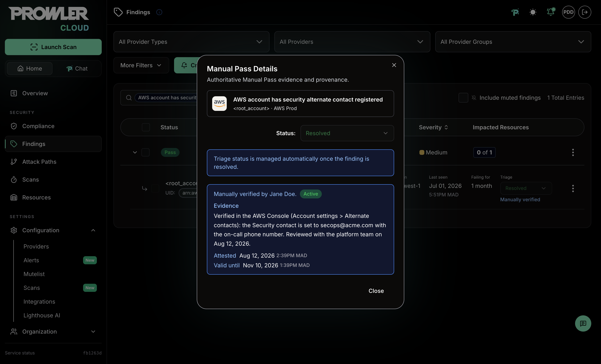Screen dimensions: 601x364
Task: Open the support chat bubble
Action: pyautogui.click(x=583, y=323)
